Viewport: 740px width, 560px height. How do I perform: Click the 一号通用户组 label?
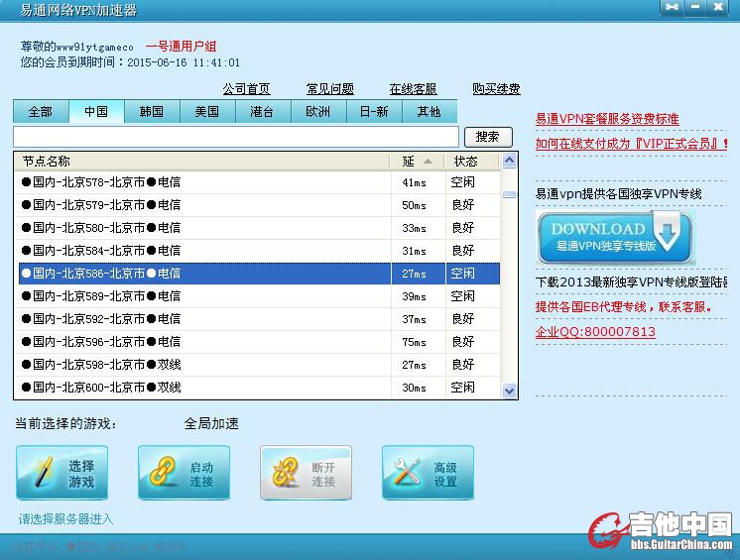[181, 47]
